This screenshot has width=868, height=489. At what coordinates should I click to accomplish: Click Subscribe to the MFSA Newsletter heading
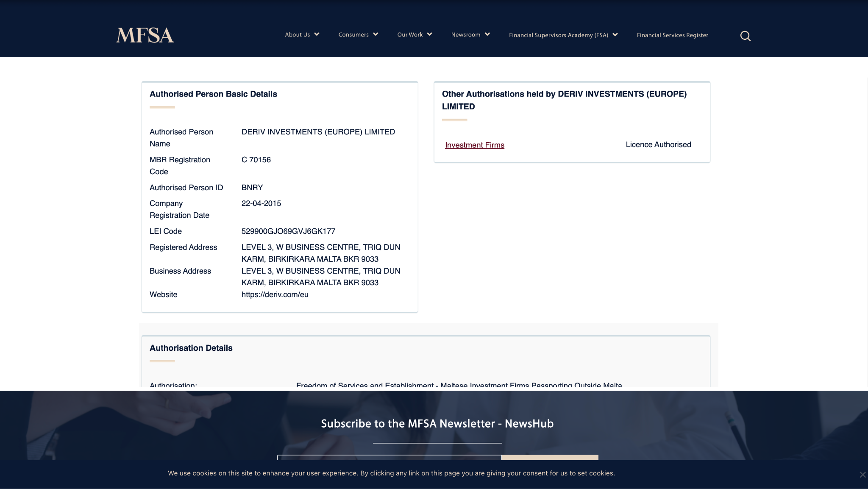(x=437, y=423)
